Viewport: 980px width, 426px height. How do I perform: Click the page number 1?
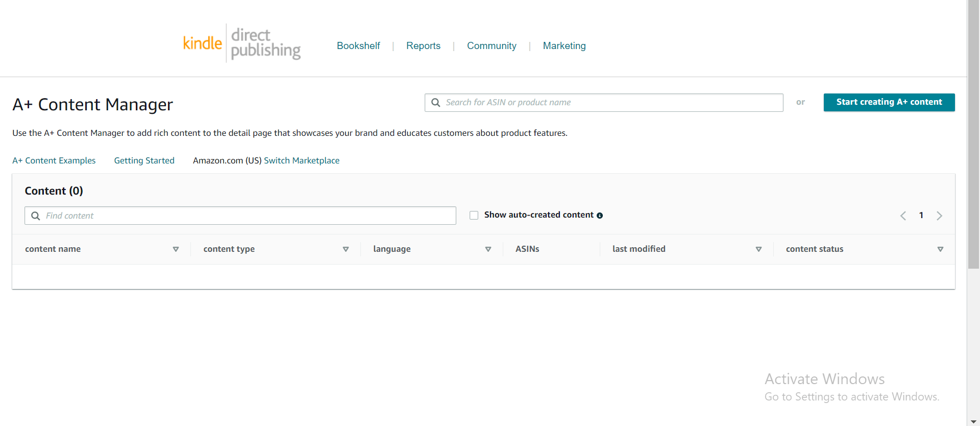pos(921,216)
